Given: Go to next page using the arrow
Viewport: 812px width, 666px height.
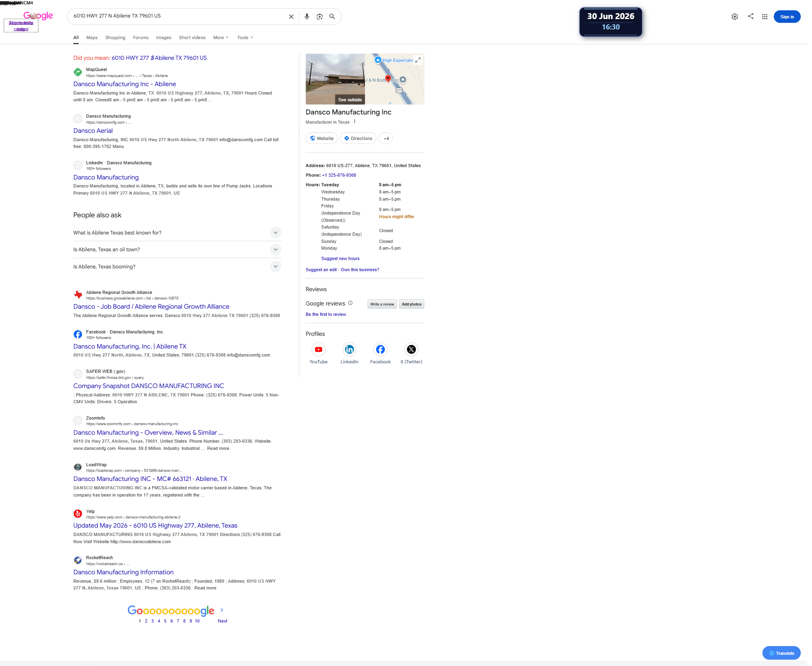Looking at the screenshot, I should (222, 610).
